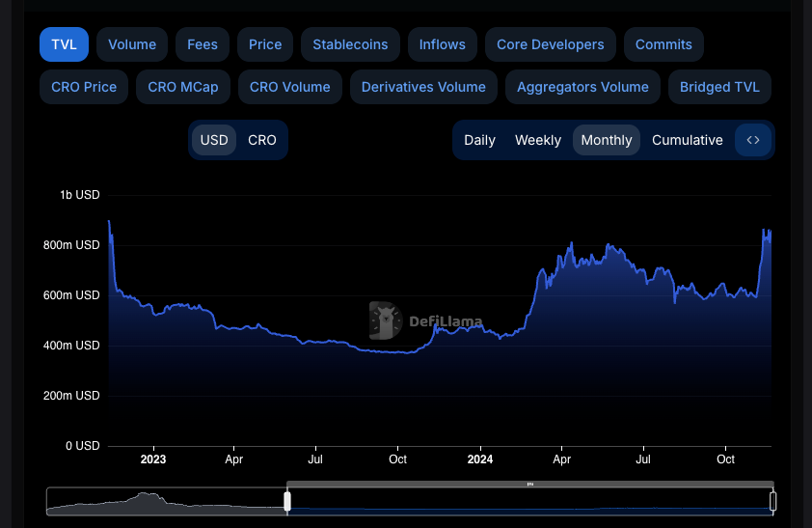Viewport: 812px width, 528px height.
Task: Select Daily grouping
Action: [x=479, y=140]
